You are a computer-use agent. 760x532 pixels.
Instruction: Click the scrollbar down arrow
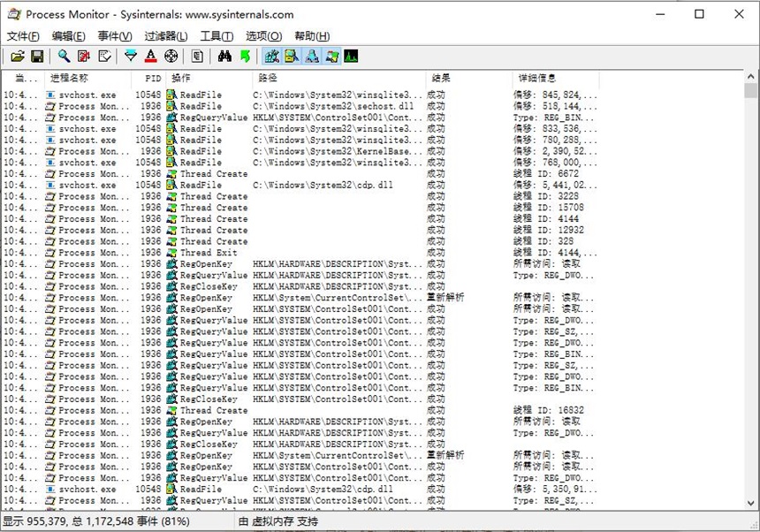[751, 503]
